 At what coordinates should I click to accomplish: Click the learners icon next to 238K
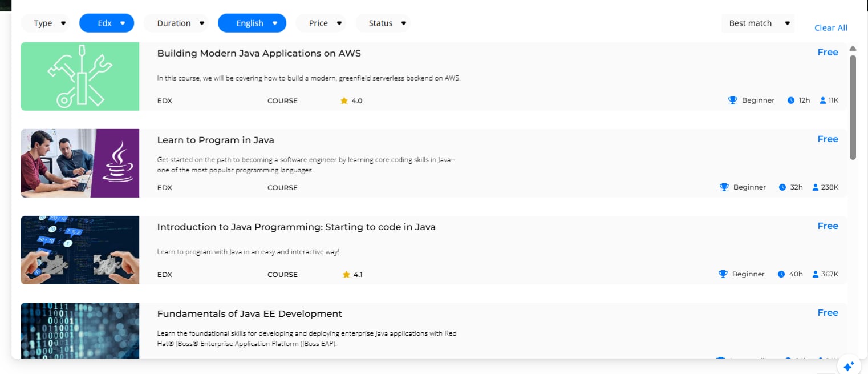pyautogui.click(x=816, y=187)
